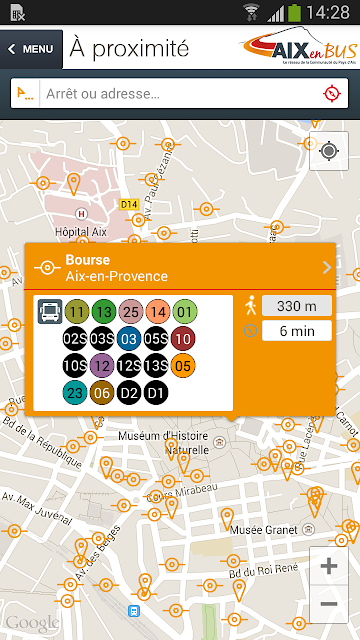Open the route type selector beside the search field
360x640 pixels.
(25, 93)
